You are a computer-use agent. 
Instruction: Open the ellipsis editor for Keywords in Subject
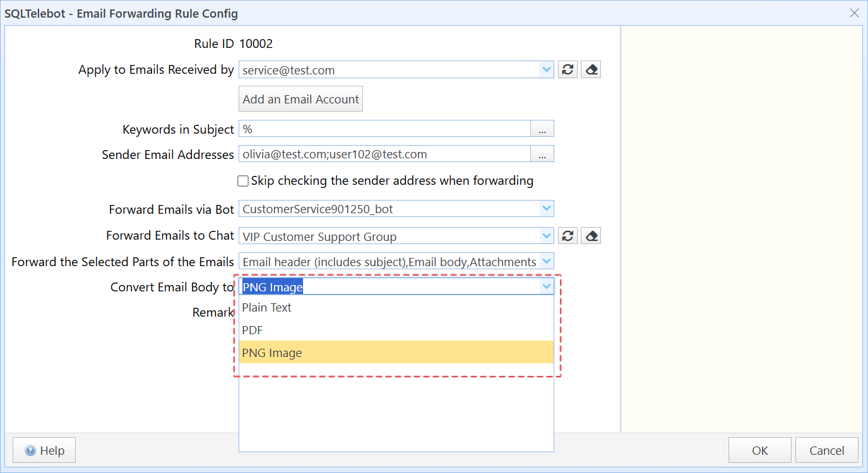[542, 129]
